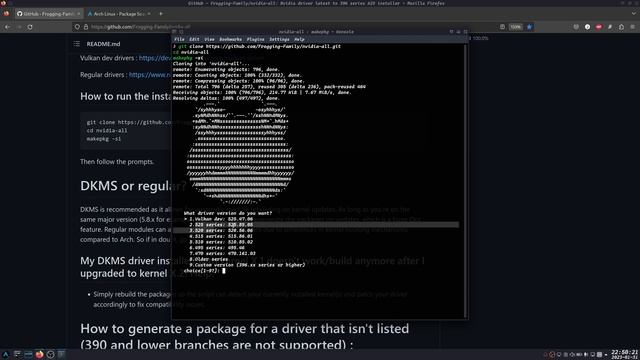This screenshot has width=640, height=360.
Task: Open the README.md outline list icon
Action: pyautogui.click(x=77, y=44)
